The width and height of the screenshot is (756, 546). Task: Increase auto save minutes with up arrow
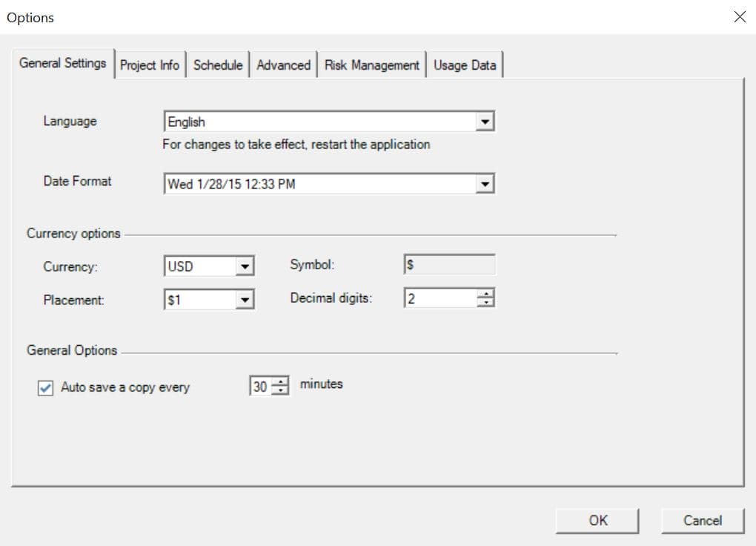[280, 383]
